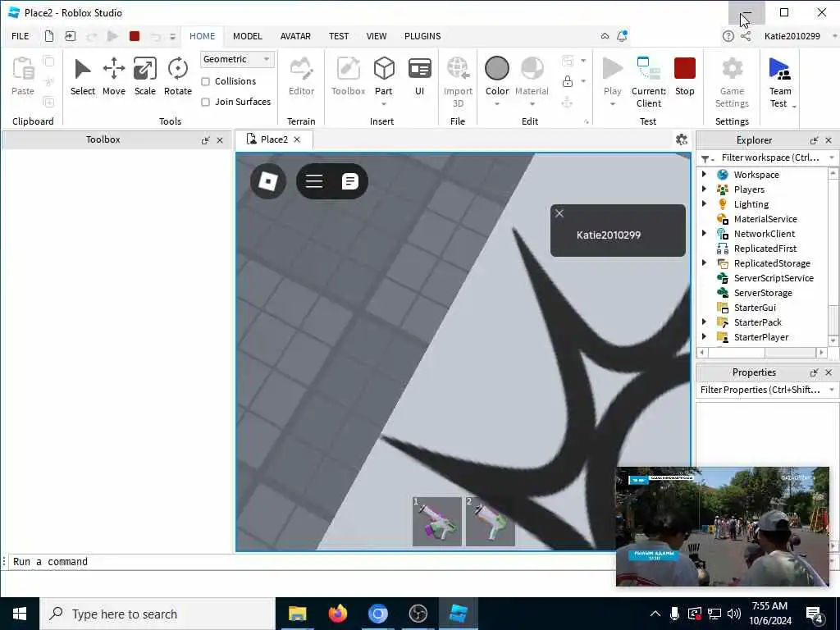Viewport: 840px width, 630px height.
Task: Click the Windows Start button
Action: click(x=20, y=614)
